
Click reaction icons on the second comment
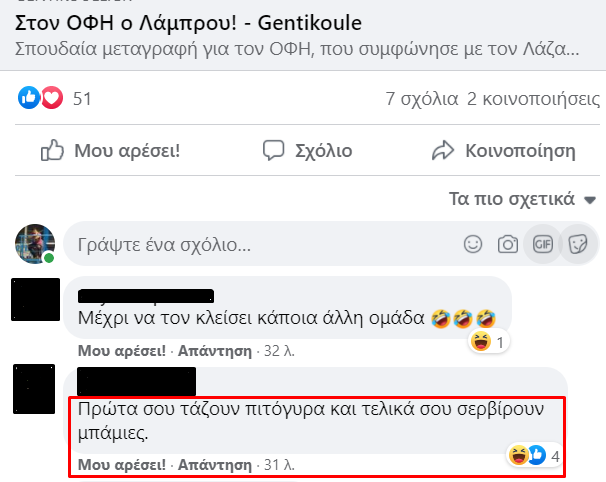526,457
